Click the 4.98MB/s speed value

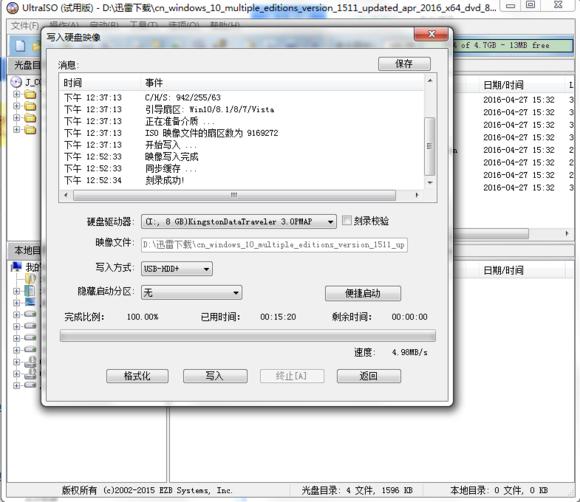(410, 352)
